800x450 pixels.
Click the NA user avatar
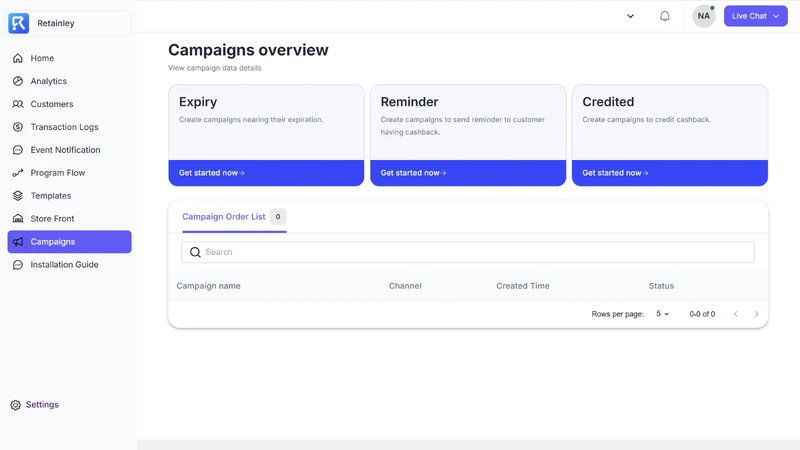click(x=704, y=16)
